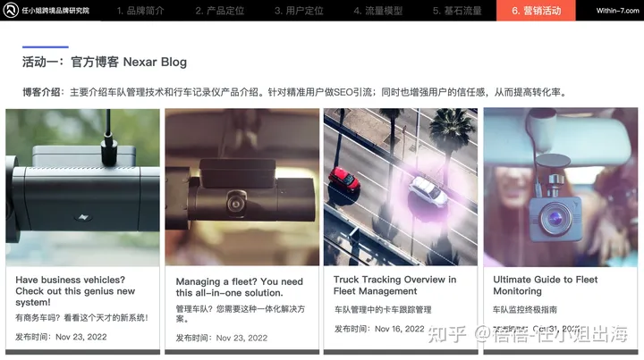Image resolution: width=644 pixels, height=360 pixels.
Task: Switch to the 2. 产品定位 tab
Action: (220, 11)
